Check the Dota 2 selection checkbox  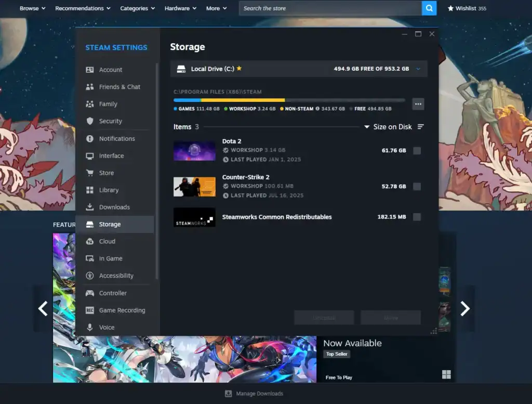tap(417, 151)
